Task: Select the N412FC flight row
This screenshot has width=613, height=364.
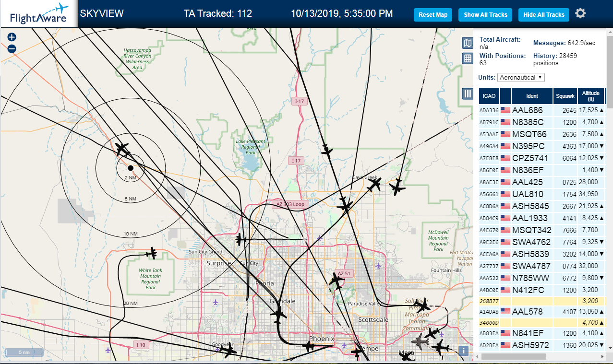Action: [541, 290]
